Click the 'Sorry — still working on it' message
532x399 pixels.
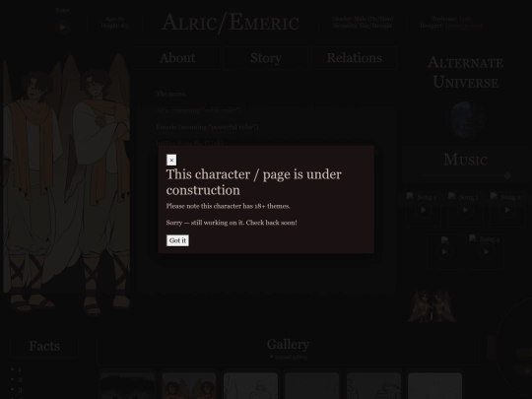232,223
